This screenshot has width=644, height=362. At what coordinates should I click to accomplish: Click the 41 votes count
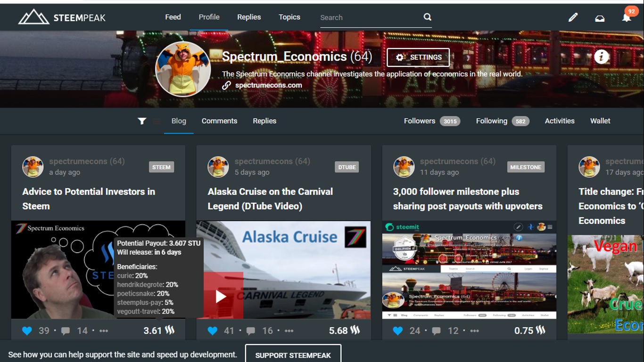(229, 331)
